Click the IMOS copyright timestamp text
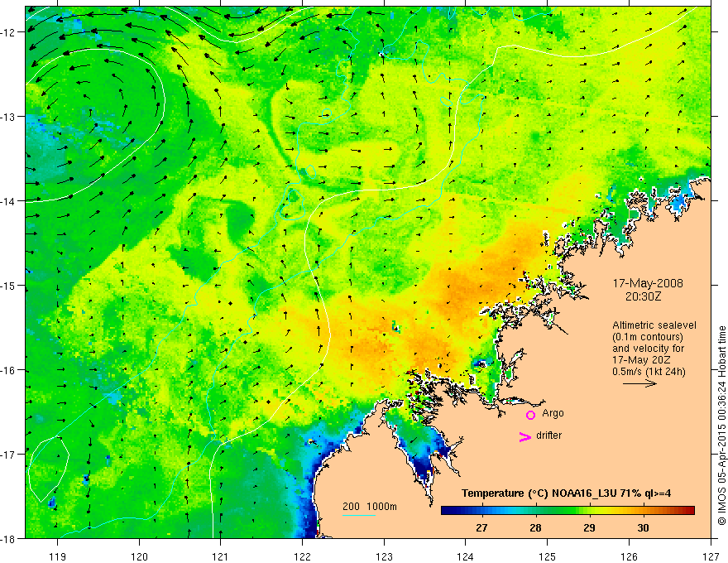Viewport: 728px width, 563px height. 721,425
